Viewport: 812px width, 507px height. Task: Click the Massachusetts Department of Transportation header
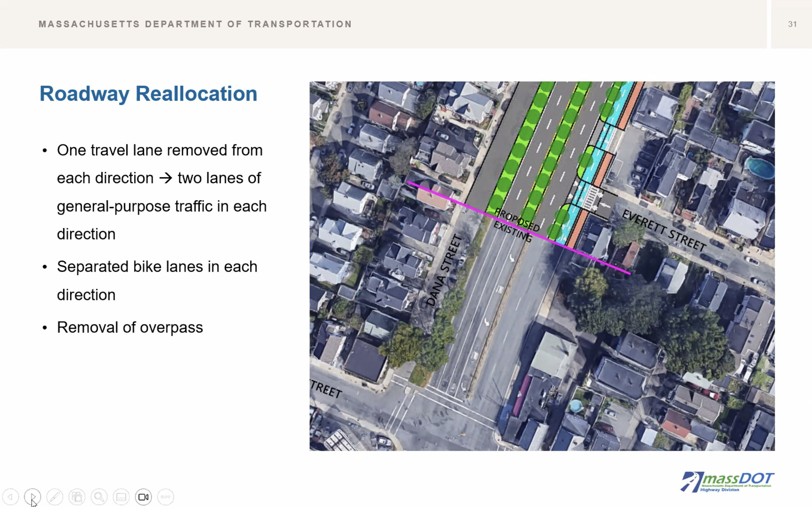pyautogui.click(x=195, y=24)
